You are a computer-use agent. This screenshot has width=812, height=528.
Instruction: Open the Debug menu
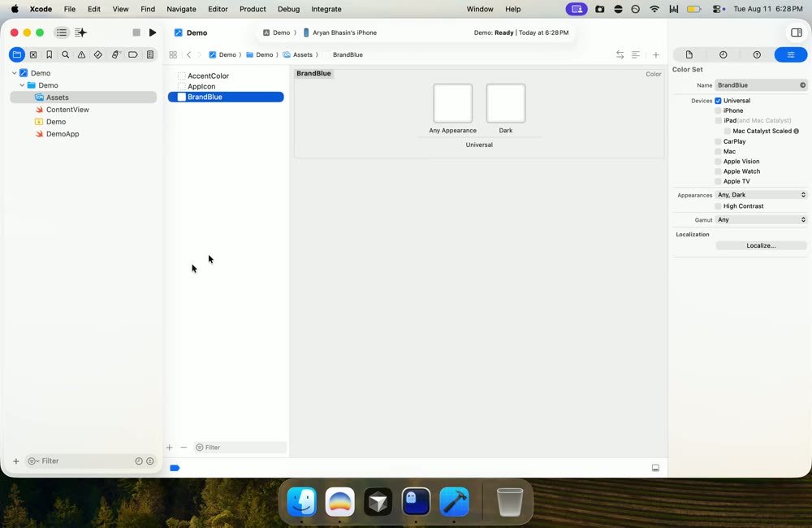click(x=288, y=9)
